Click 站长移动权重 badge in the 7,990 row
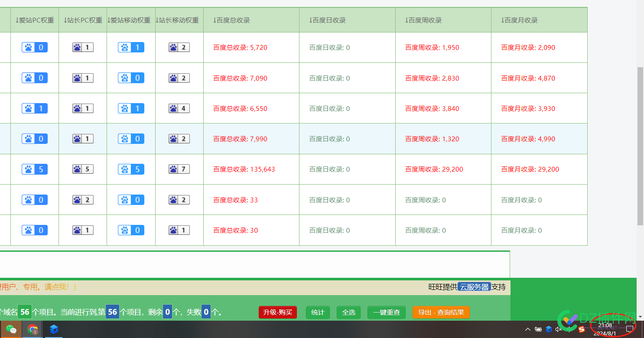644x338 pixels. (179, 139)
